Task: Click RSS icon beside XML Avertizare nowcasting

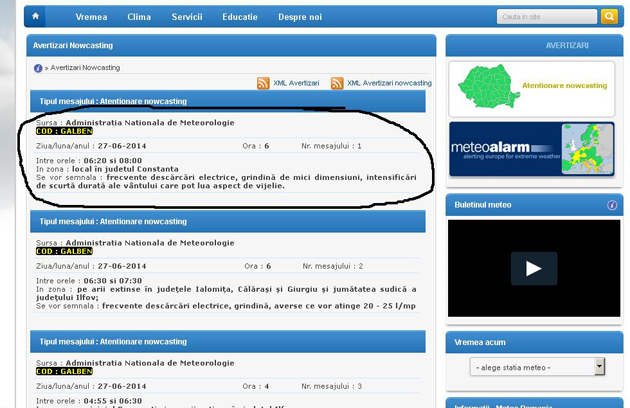Action: pos(337,83)
